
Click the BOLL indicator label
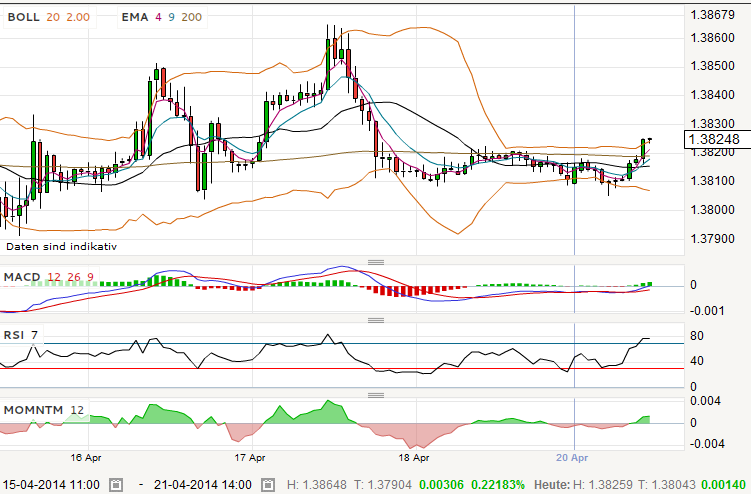pyautogui.click(x=23, y=17)
